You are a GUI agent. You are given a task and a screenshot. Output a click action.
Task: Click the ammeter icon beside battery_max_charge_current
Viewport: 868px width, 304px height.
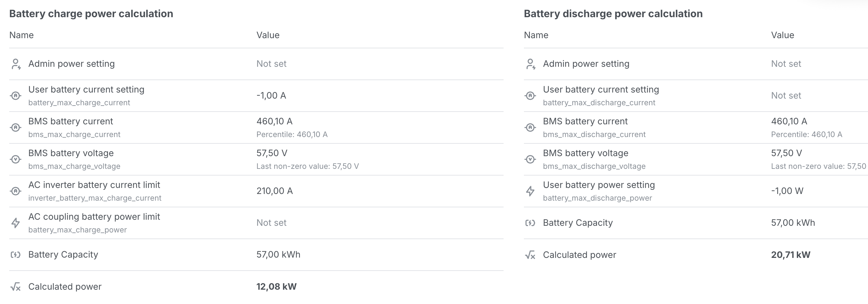point(16,96)
